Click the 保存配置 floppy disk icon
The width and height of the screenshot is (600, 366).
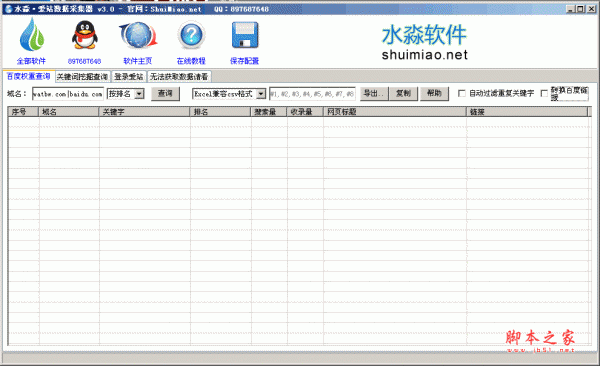tap(245, 35)
